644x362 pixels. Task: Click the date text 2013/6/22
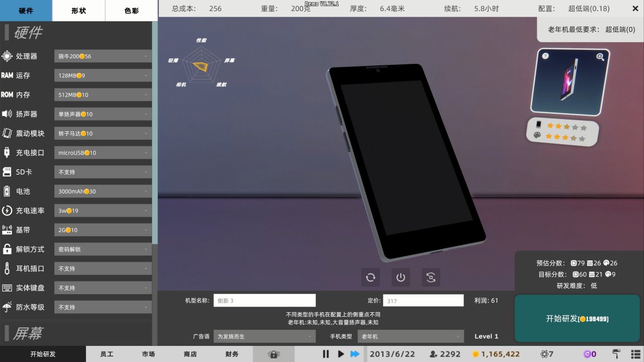392,354
